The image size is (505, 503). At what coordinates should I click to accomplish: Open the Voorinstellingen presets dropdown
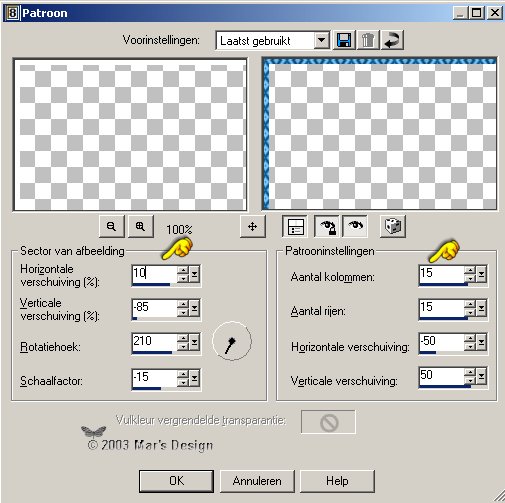click(321, 40)
